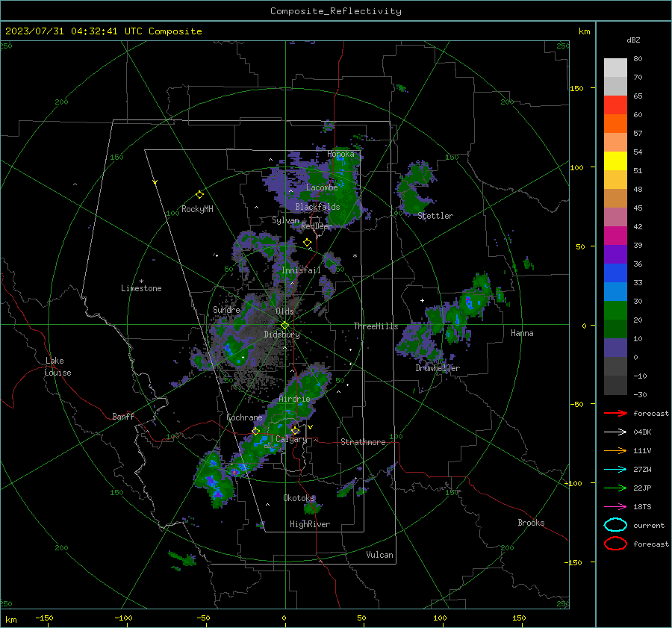The image size is (672, 628).
Task: Click the white 04DK arrow icon
Action: 615,432
